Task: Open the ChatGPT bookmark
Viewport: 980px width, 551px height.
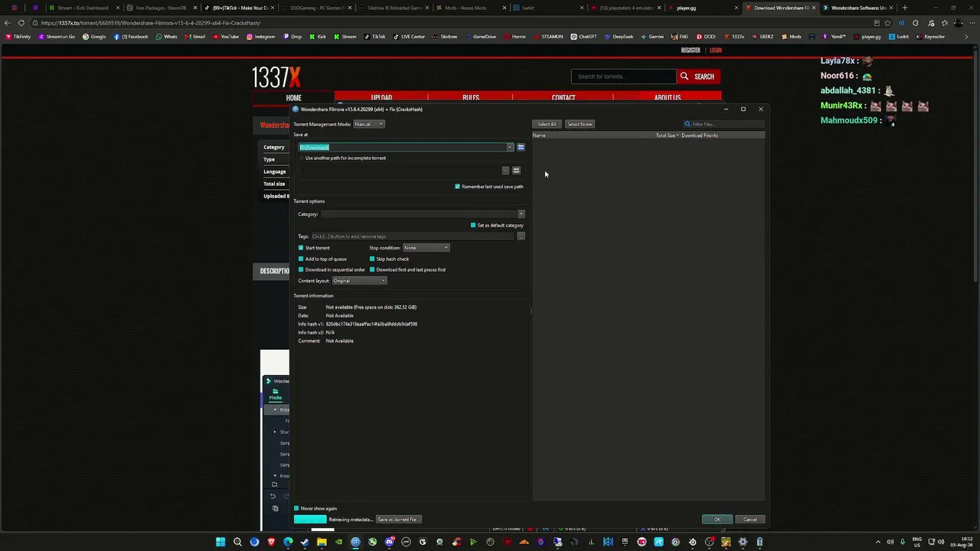Action: 584,37
